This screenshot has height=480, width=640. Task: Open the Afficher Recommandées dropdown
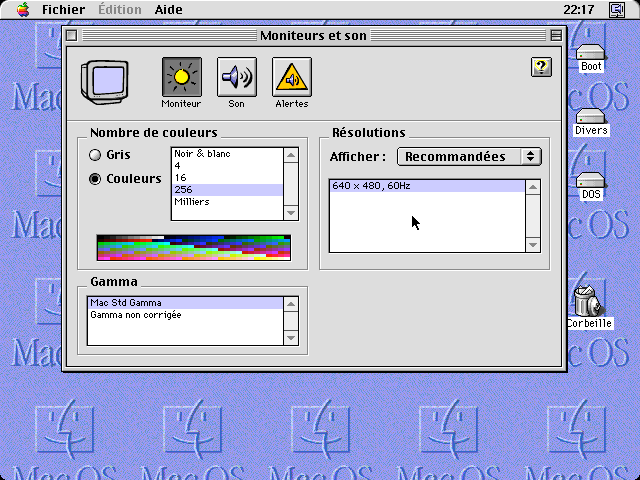pyautogui.click(x=469, y=157)
